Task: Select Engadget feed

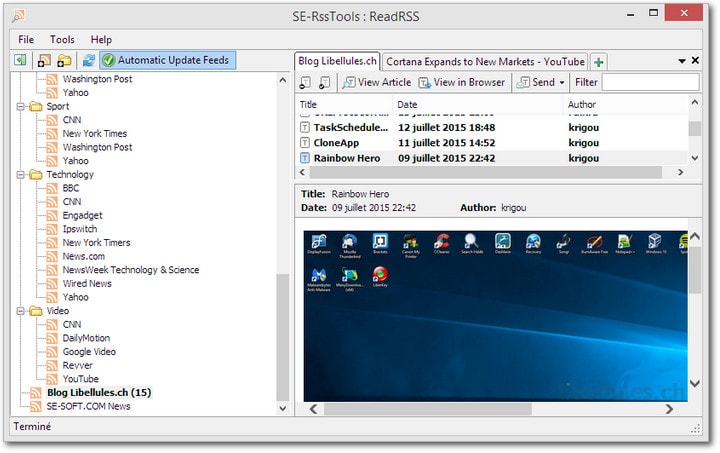Action: click(83, 215)
